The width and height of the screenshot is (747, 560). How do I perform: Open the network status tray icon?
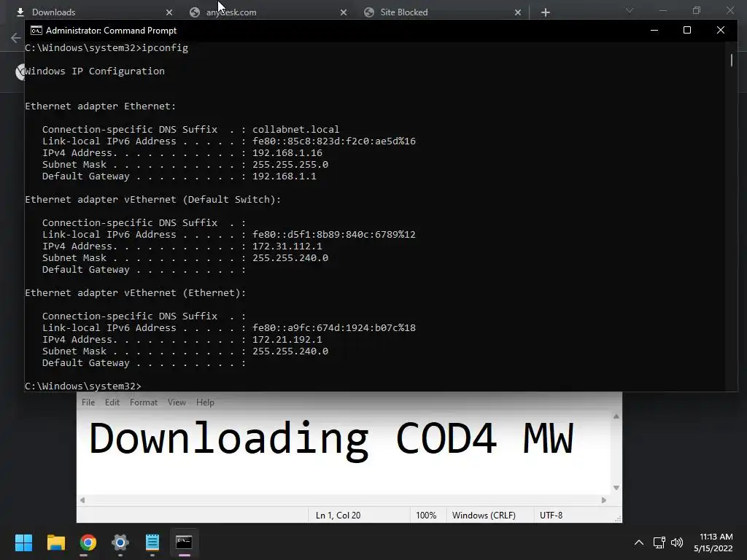pyautogui.click(x=659, y=542)
